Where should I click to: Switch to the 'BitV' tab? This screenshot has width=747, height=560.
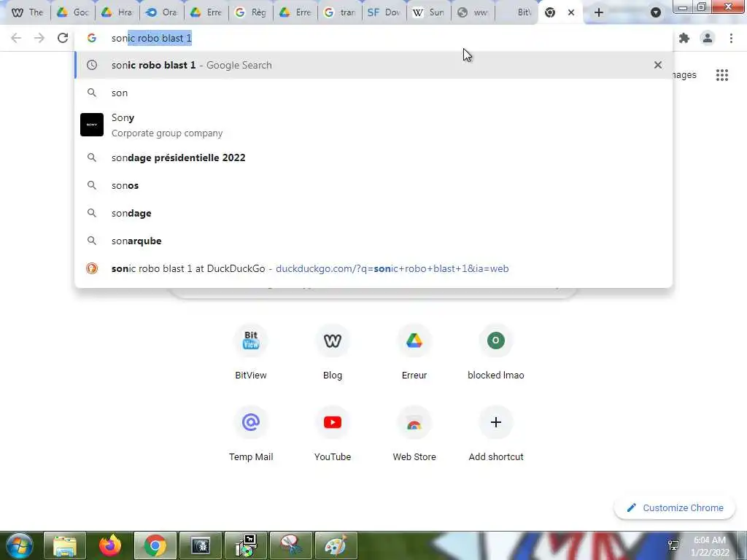tap(518, 12)
